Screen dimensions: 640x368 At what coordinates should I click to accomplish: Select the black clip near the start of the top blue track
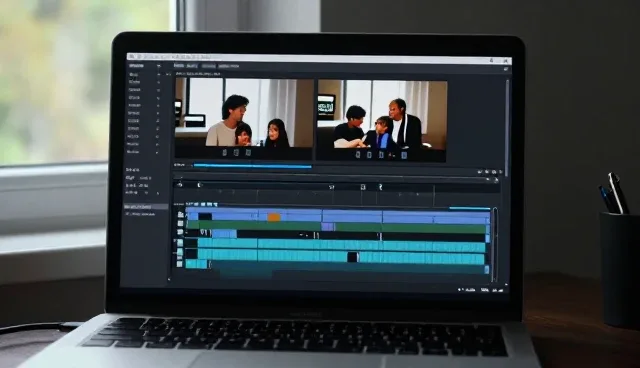(x=205, y=217)
